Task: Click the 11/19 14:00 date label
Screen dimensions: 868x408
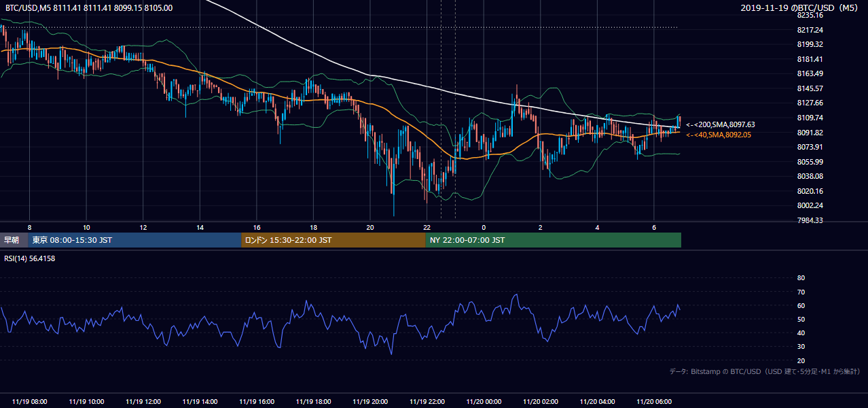Action: pos(200,402)
